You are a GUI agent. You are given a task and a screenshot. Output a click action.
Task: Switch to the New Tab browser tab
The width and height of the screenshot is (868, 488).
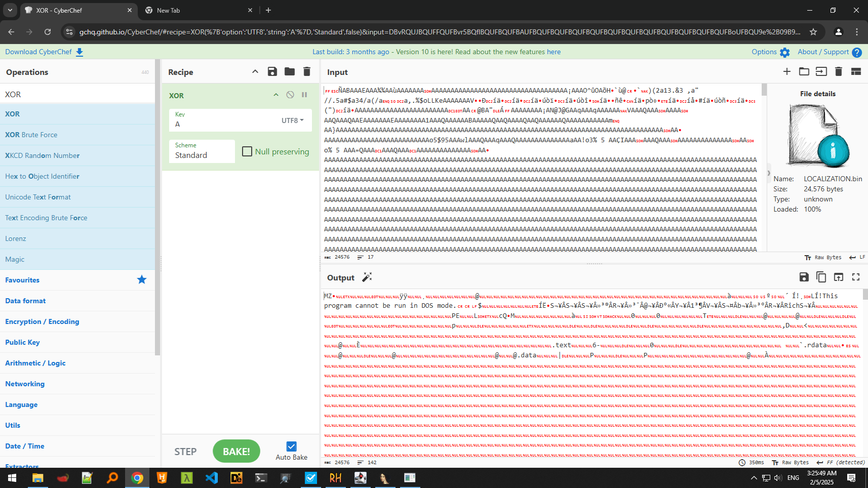coord(198,10)
